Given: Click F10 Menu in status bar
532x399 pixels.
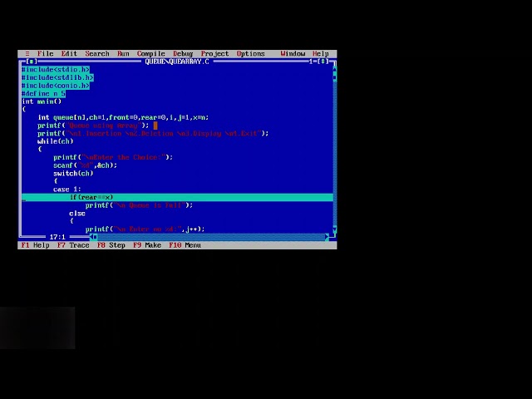Looking at the screenshot, I should [185, 245].
